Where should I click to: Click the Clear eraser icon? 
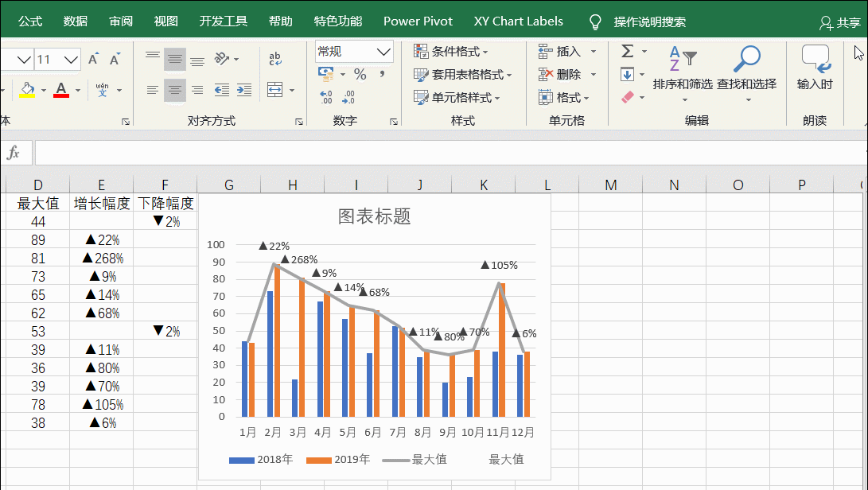(x=627, y=98)
